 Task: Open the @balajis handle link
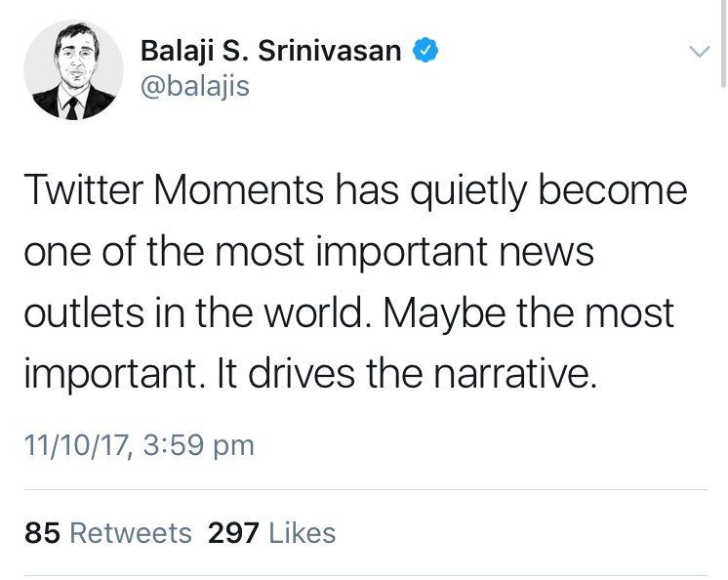(195, 87)
